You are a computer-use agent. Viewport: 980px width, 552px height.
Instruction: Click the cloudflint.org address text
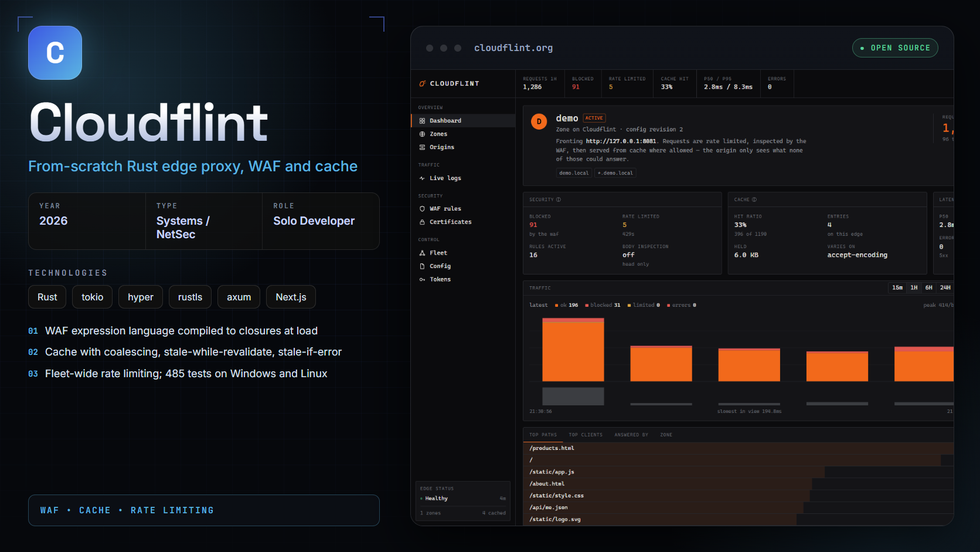tap(513, 48)
